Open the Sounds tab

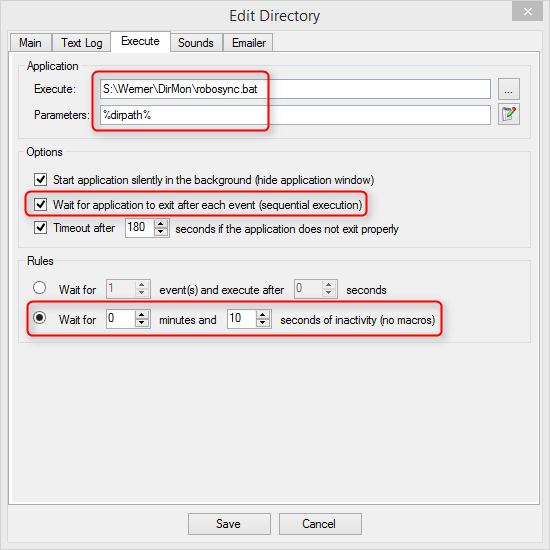(196, 43)
